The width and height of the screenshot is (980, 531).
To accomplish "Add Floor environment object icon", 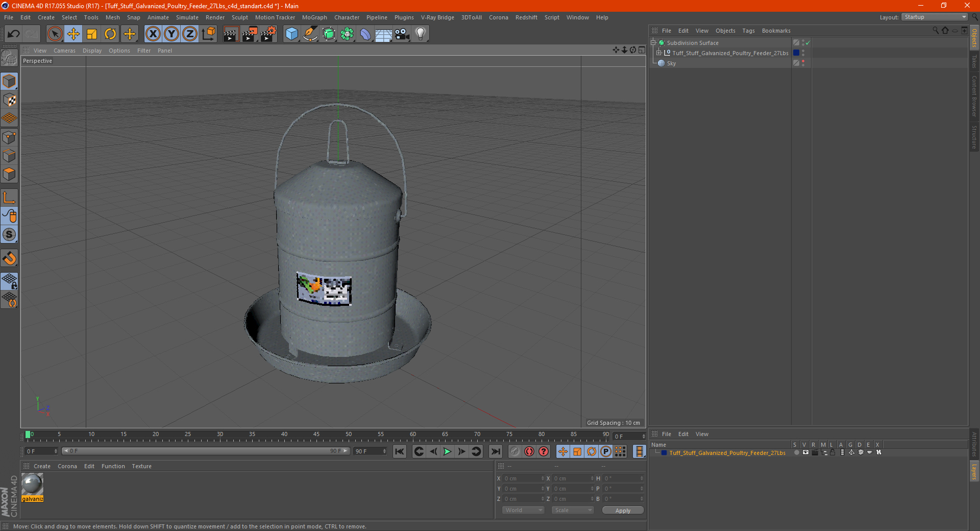I will coord(384,34).
